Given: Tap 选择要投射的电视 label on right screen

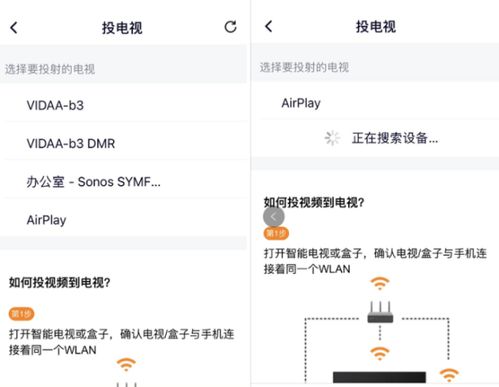Looking at the screenshot, I should (304, 67).
